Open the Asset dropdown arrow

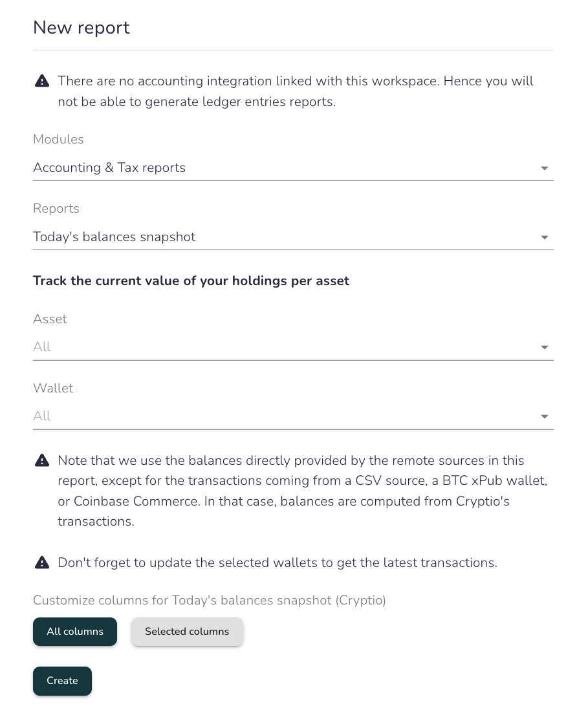(545, 347)
